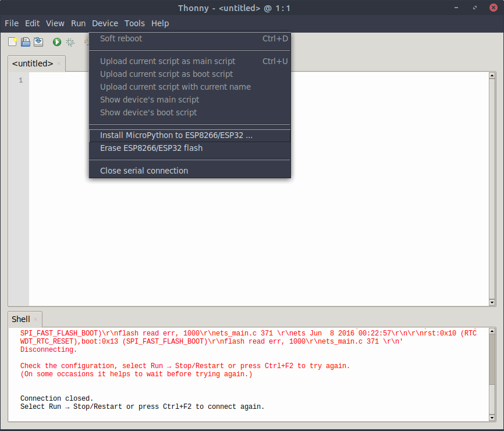Click the Open file toolbar icon
The image size is (504, 431).
[26, 42]
